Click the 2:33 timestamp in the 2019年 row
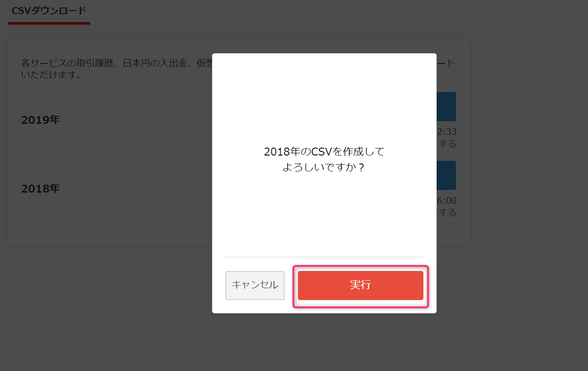Image resolution: width=588 pixels, height=371 pixels. pyautogui.click(x=447, y=132)
